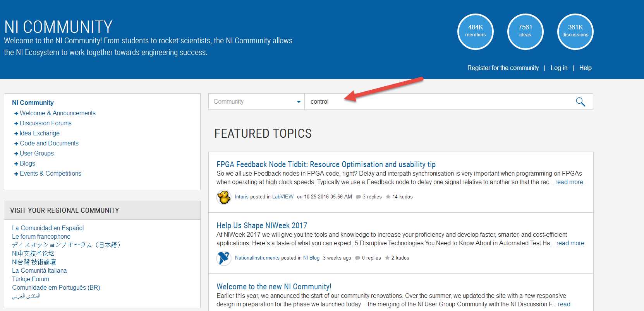Click the 2 kudos star icon
The width and height of the screenshot is (644, 311).
387,258
